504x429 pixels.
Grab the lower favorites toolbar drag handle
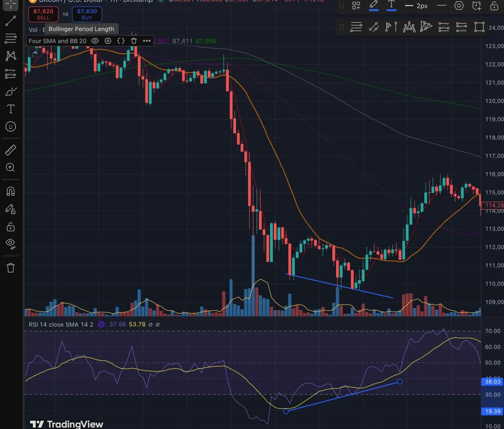coord(342,27)
